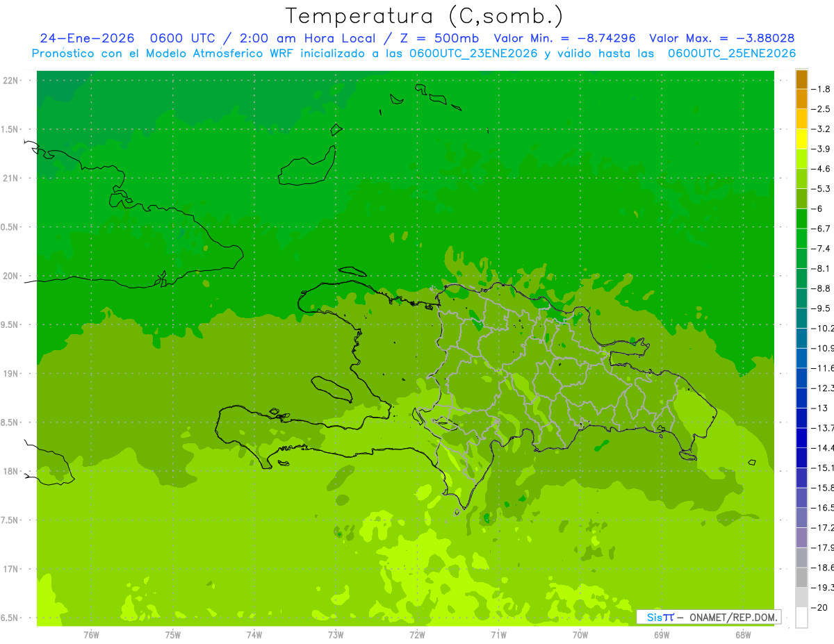The height and width of the screenshot is (644, 834).
Task: Click the initialization time '0600UTC_23ENE2026'
Action: (x=473, y=53)
